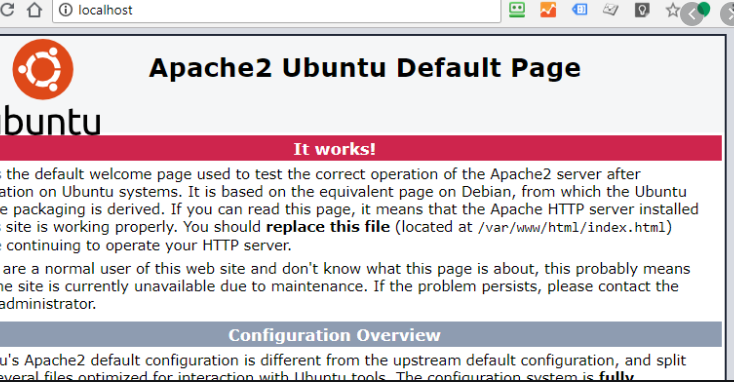Open the orange analytics chart extension
The height and width of the screenshot is (382, 734).
point(548,10)
